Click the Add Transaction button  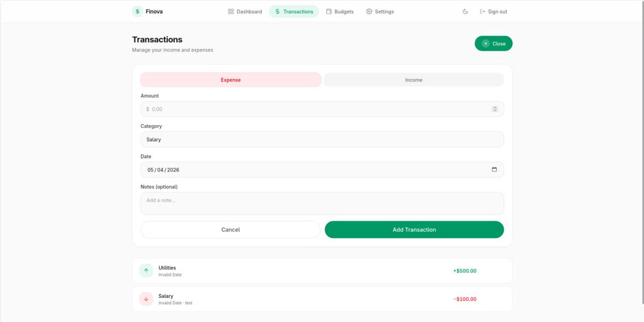point(414,230)
